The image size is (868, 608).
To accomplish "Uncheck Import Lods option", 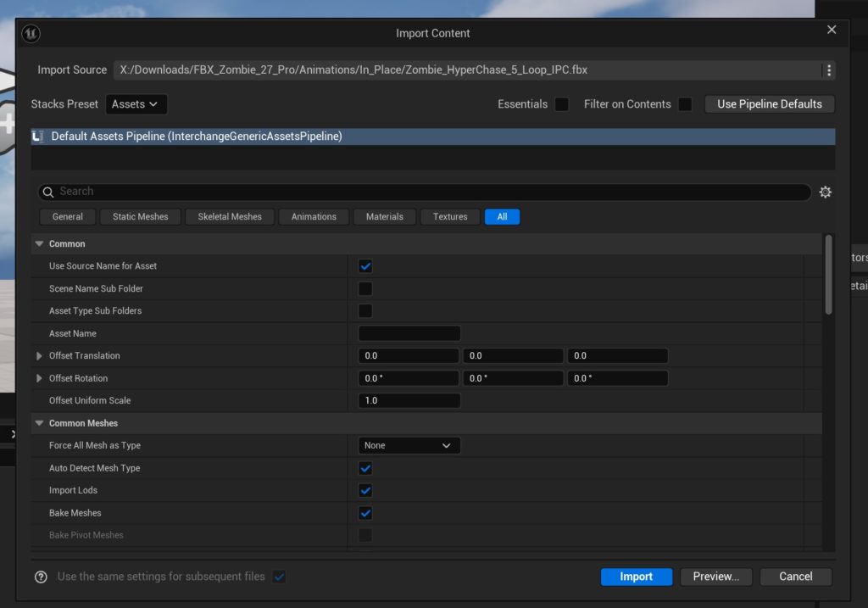I will [x=365, y=491].
